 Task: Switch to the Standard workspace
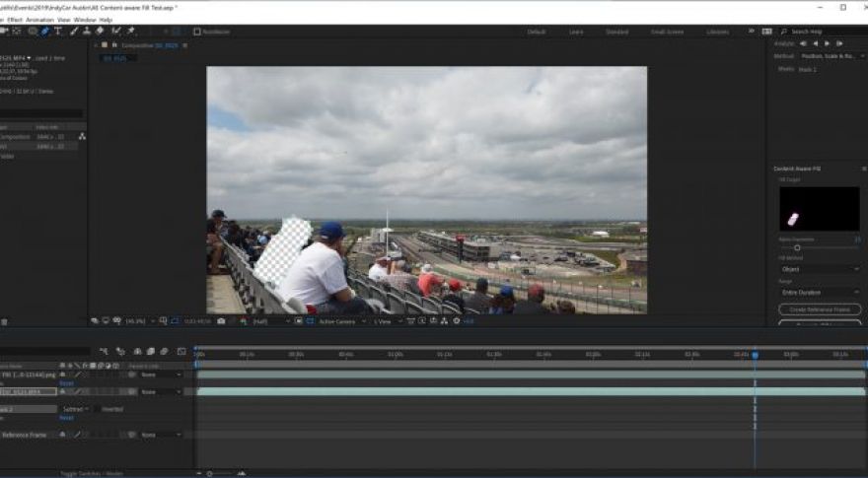coord(616,32)
